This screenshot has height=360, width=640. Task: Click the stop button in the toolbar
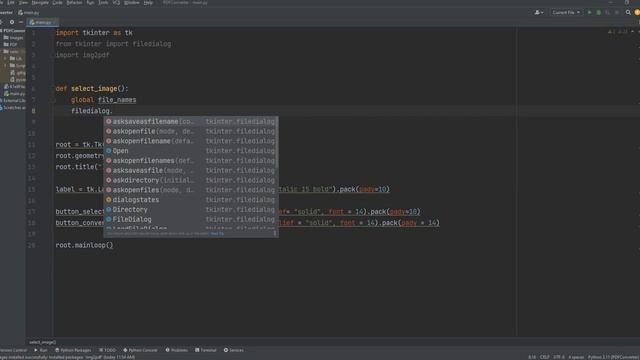coord(617,13)
